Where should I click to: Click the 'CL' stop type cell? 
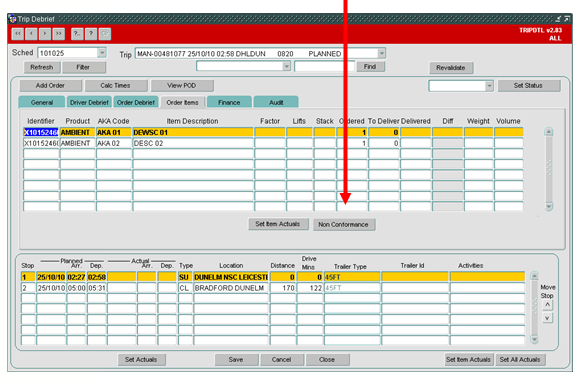click(185, 288)
